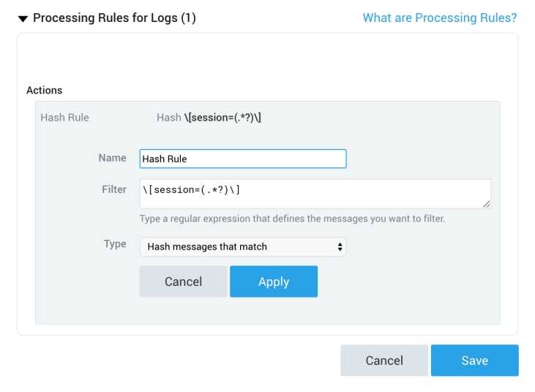Click the Filter text area resize handle
This screenshot has height=392, width=535.
(x=487, y=203)
